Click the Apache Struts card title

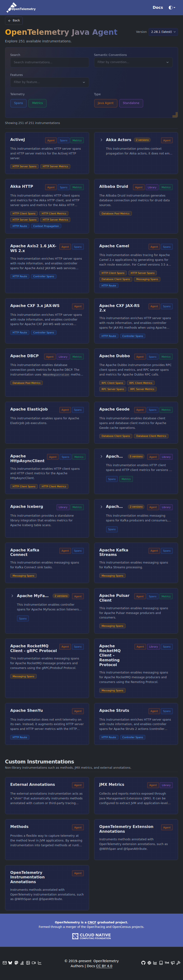[x=114, y=711]
